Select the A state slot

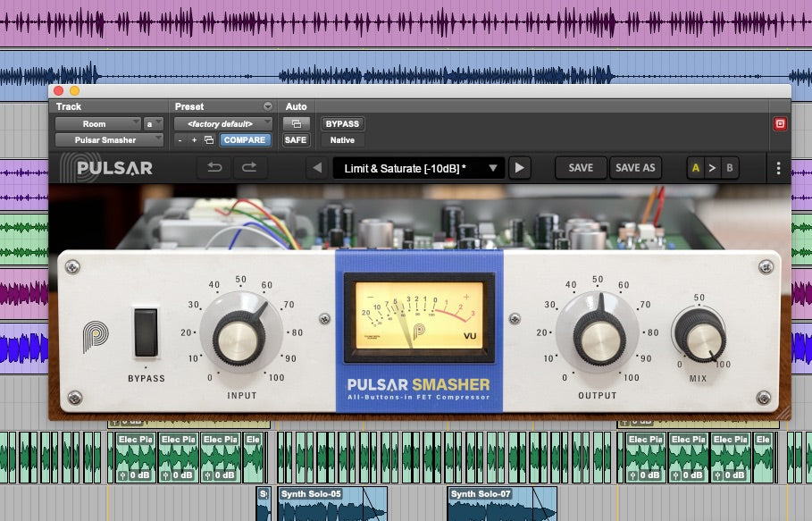[x=696, y=168]
